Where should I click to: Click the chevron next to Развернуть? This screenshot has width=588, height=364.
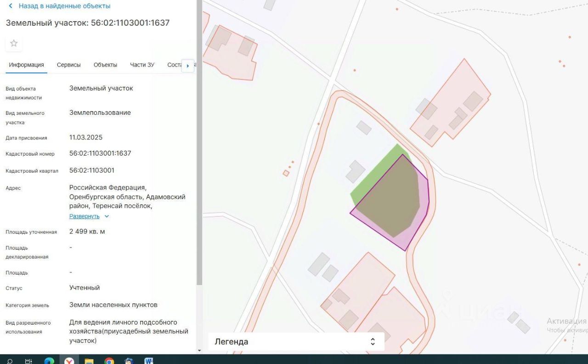(107, 216)
